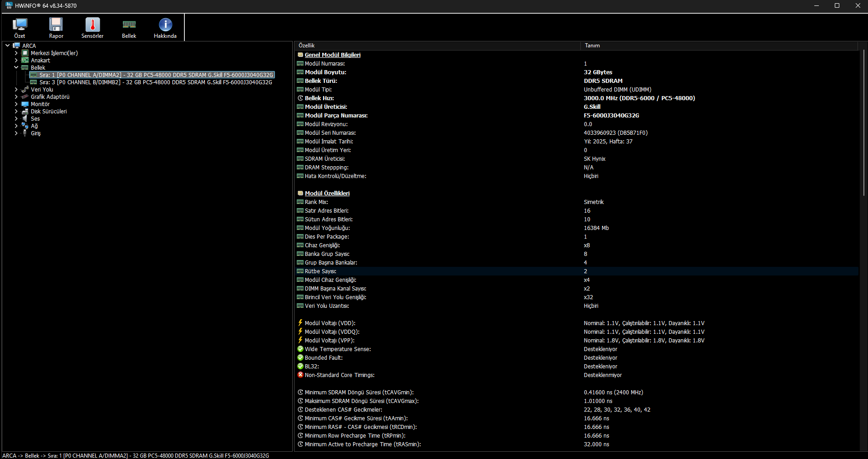The height and width of the screenshot is (459, 868).
Task: Click the Genel Modül Bilgileri heading
Action: point(332,55)
